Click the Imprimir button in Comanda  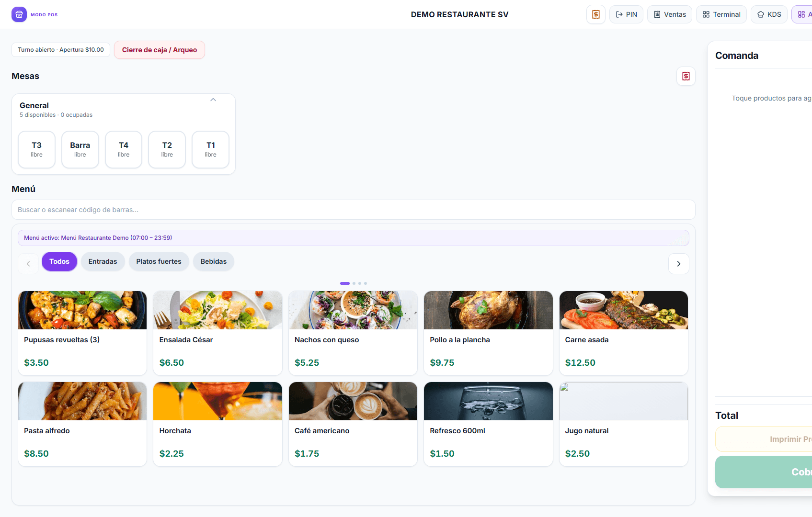(764, 439)
